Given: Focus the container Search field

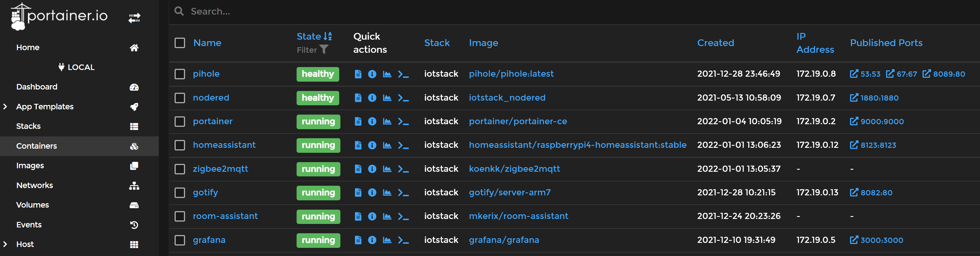Looking at the screenshot, I should coord(575,11).
